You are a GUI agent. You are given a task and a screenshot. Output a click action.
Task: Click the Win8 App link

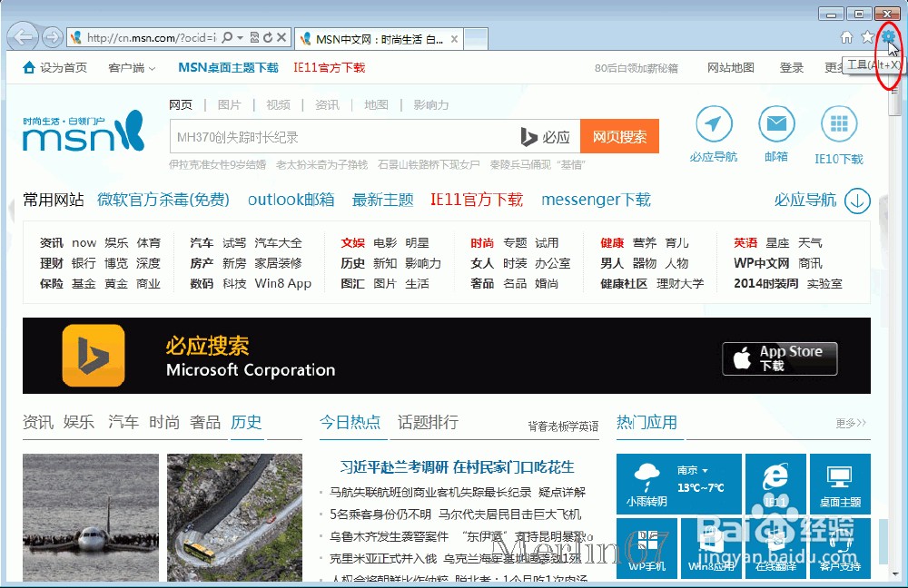pyautogui.click(x=283, y=284)
